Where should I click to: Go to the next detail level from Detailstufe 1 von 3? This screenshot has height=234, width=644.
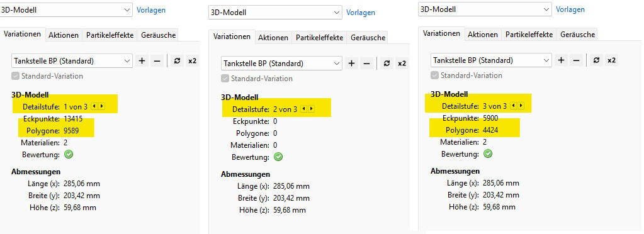pos(102,107)
